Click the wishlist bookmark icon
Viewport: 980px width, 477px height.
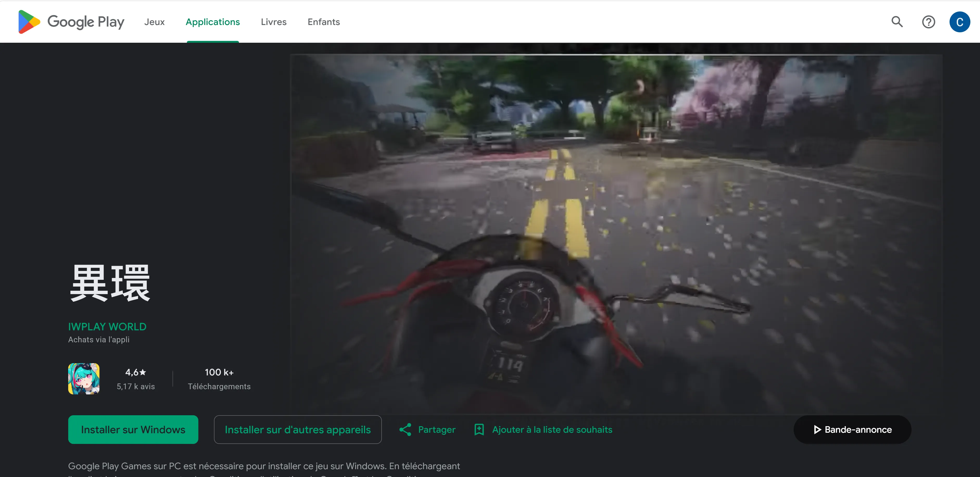click(479, 429)
